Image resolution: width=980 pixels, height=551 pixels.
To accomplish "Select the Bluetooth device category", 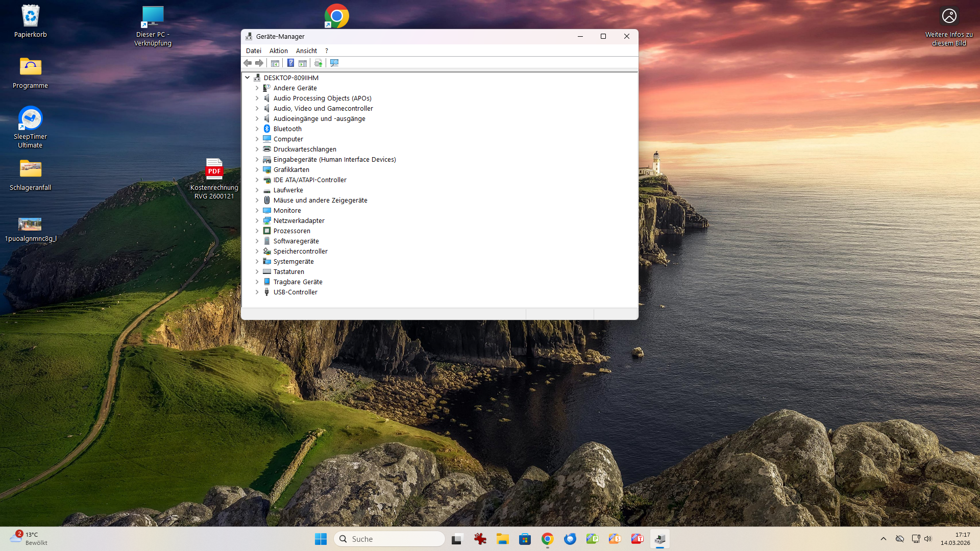I will (287, 129).
